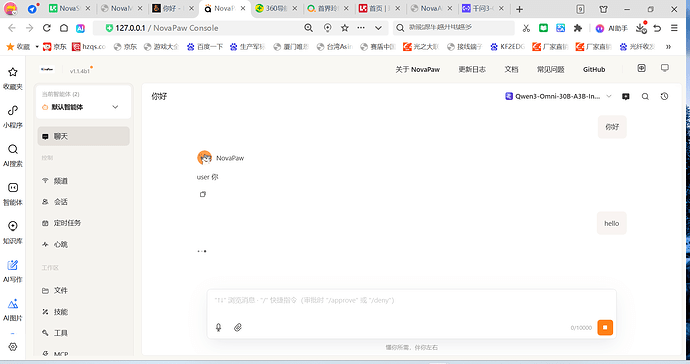The image size is (690, 364).
Task: Click the paperclip attachment icon
Action: [x=238, y=327]
